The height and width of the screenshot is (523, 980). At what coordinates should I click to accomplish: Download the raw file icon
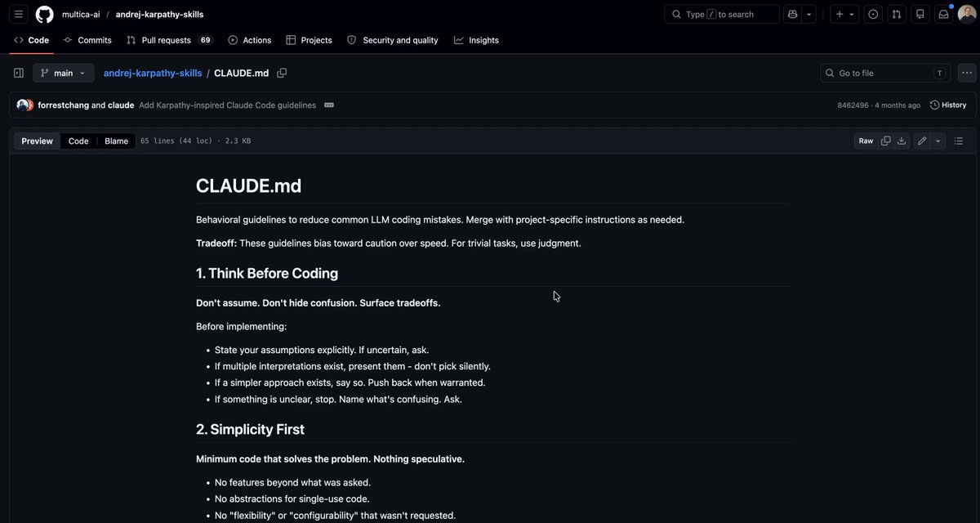click(x=902, y=141)
